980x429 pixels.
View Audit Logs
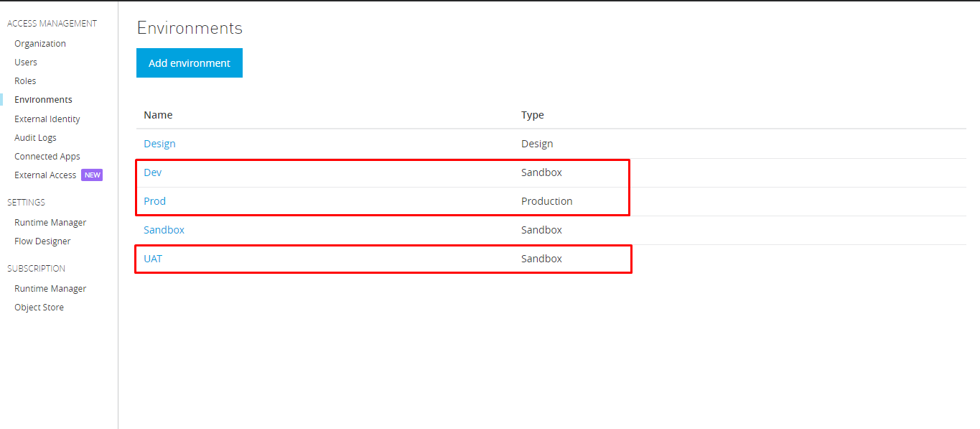(35, 138)
